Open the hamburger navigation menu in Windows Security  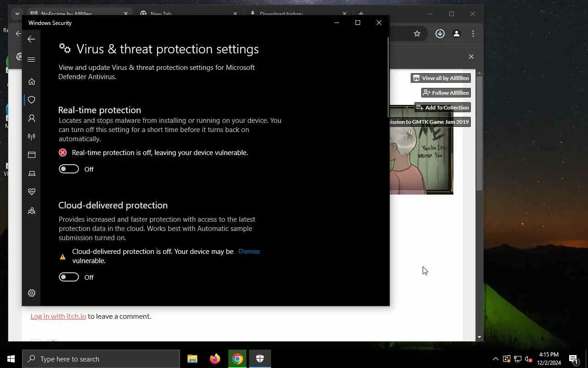point(31,59)
